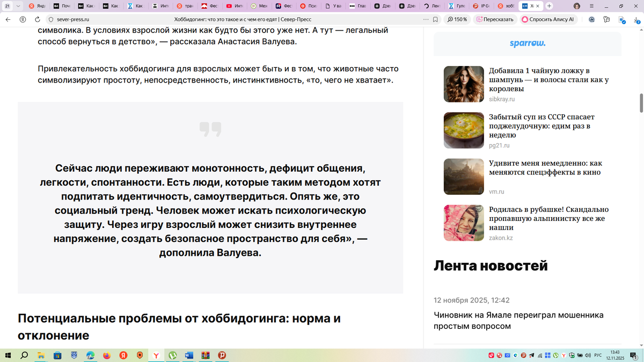644x362 pixels.
Task: Open Windows taskbar search
Action: coord(24,355)
